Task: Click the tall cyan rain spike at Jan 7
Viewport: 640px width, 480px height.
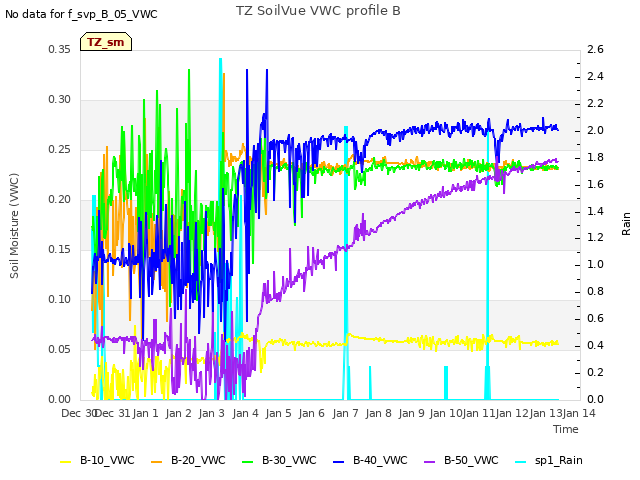Action: (346, 261)
